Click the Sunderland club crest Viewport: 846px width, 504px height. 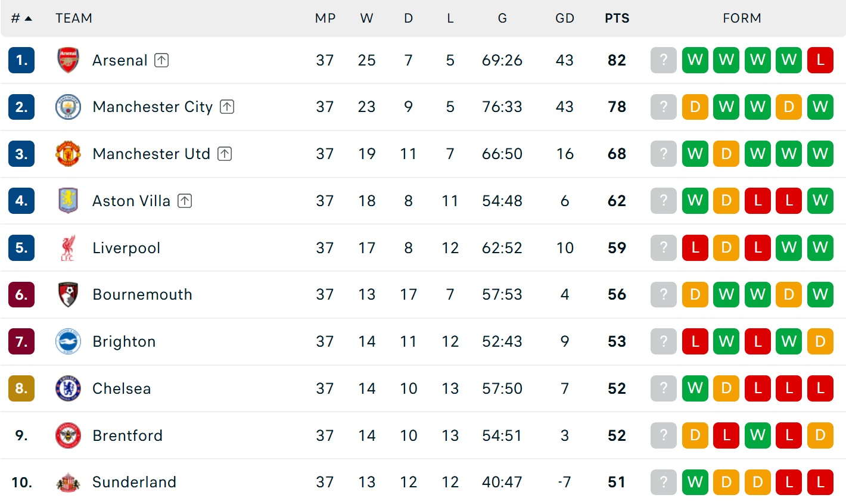(x=68, y=483)
